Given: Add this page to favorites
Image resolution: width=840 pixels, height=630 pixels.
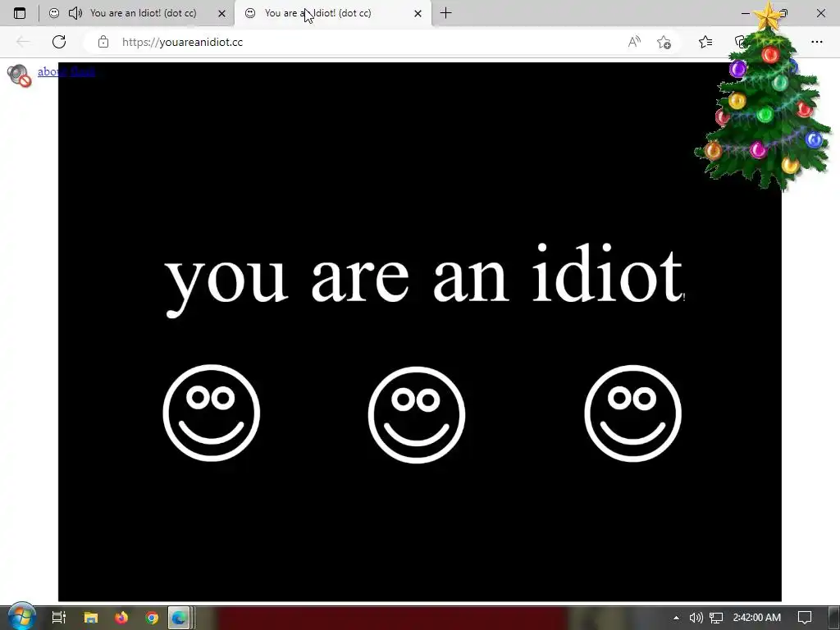Looking at the screenshot, I should 664,42.
